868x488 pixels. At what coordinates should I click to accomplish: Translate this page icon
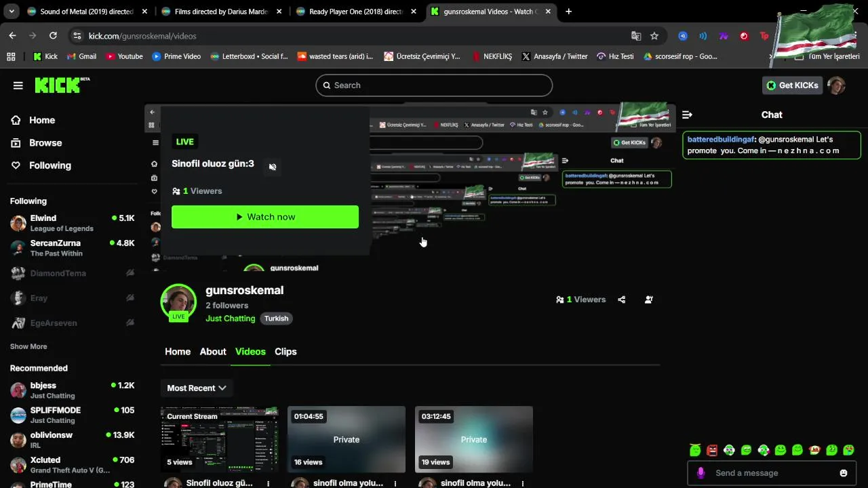(x=636, y=36)
